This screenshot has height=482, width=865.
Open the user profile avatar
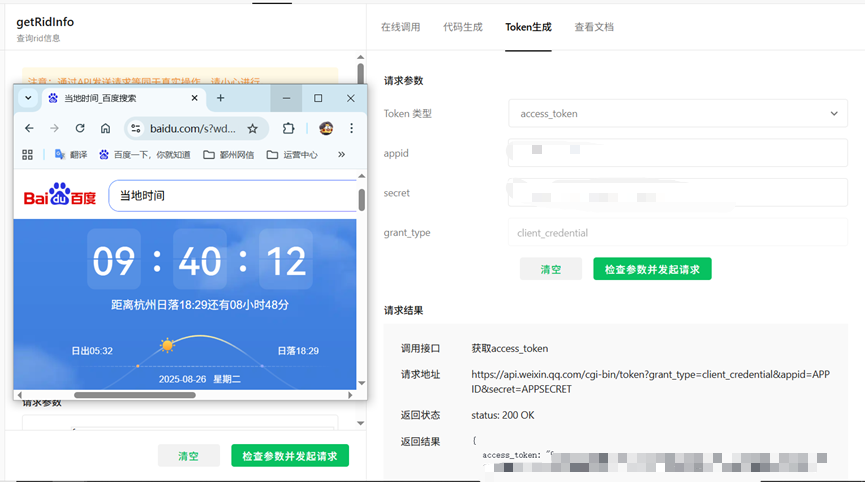point(325,128)
